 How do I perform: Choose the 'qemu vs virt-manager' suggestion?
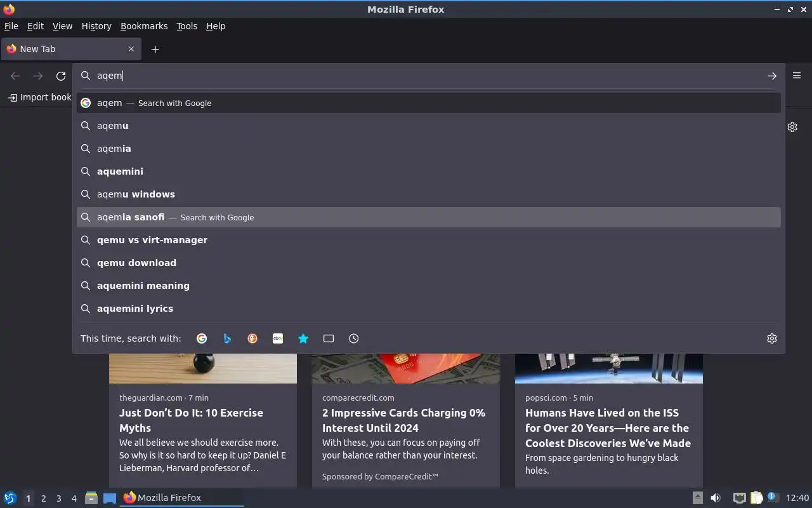(x=429, y=240)
